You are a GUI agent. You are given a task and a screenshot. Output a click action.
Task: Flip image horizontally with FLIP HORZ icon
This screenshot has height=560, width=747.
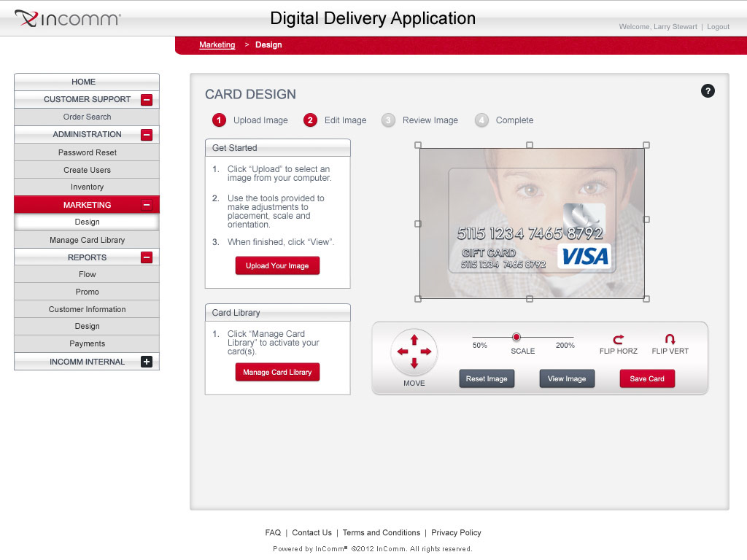[618, 339]
